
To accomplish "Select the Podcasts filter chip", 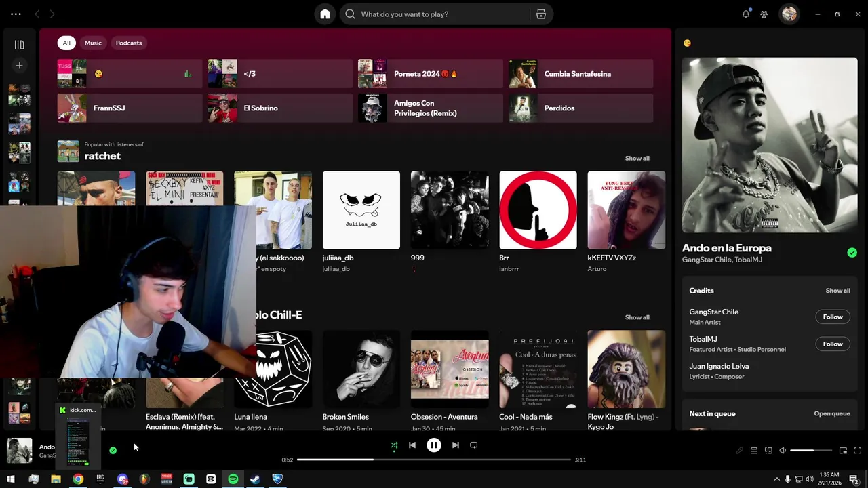I will (x=129, y=43).
